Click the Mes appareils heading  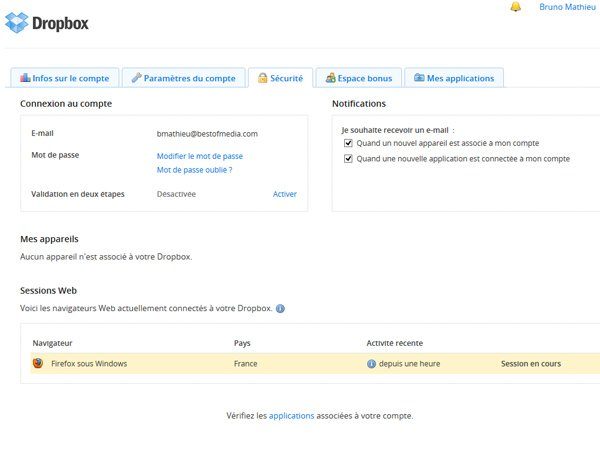[49, 239]
